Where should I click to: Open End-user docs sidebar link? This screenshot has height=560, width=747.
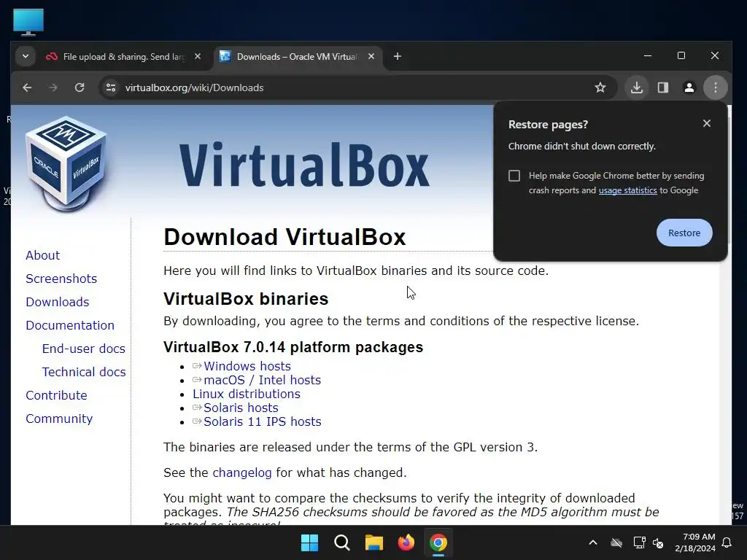pyautogui.click(x=83, y=349)
